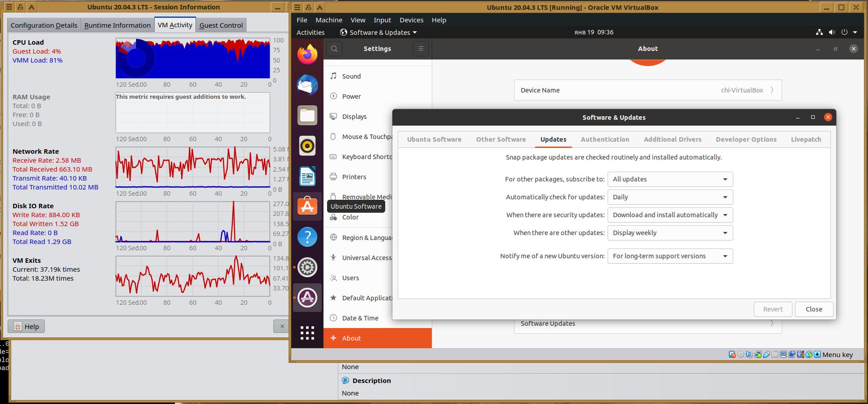Click the hard disk indicator in VirtualBox status bar
The width and height of the screenshot is (868, 404).
tap(732, 354)
